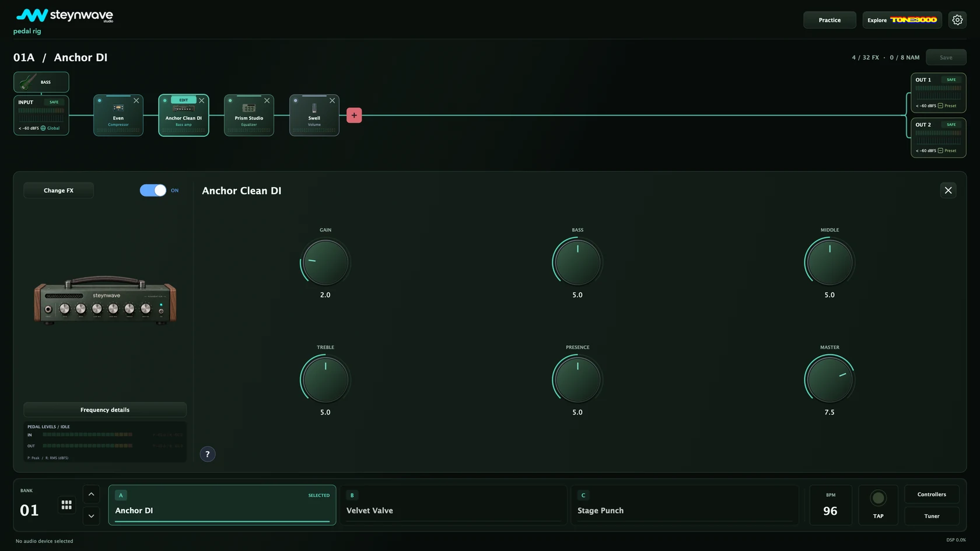Remove the Anchor Clean DI pedal
980x551 pixels.
tap(202, 100)
